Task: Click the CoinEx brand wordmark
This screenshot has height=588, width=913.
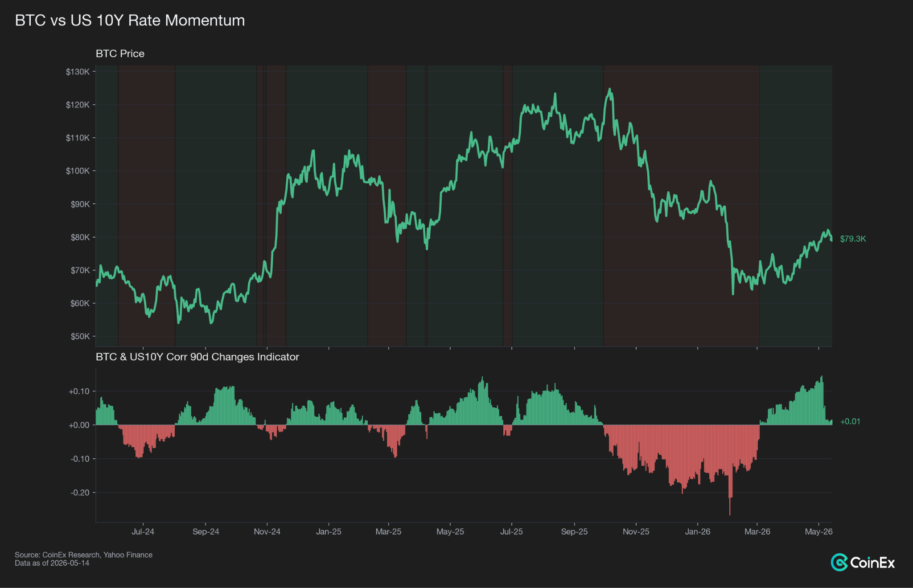Action: [872, 563]
